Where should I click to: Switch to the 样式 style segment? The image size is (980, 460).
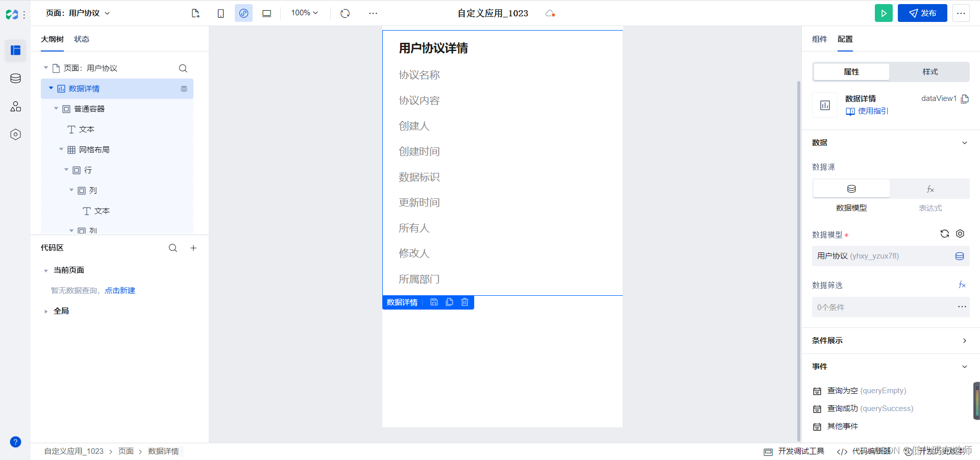pyautogui.click(x=930, y=72)
